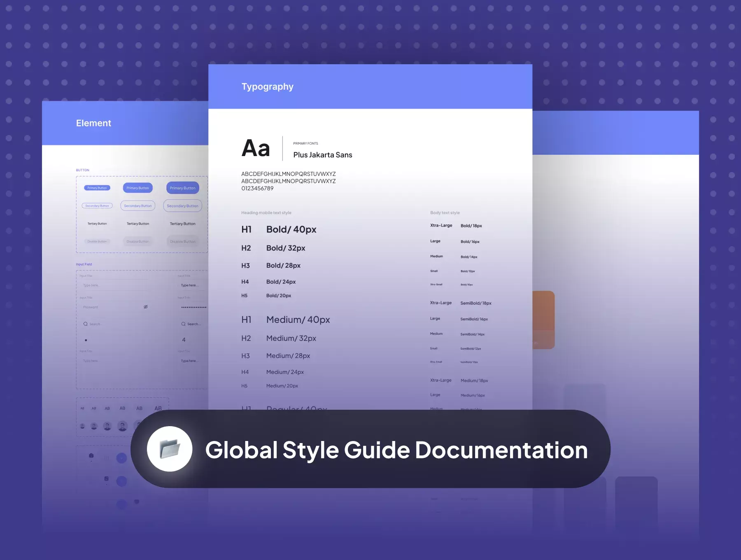Click the home icon in the Element panel
The width and height of the screenshot is (741, 560).
(x=91, y=455)
